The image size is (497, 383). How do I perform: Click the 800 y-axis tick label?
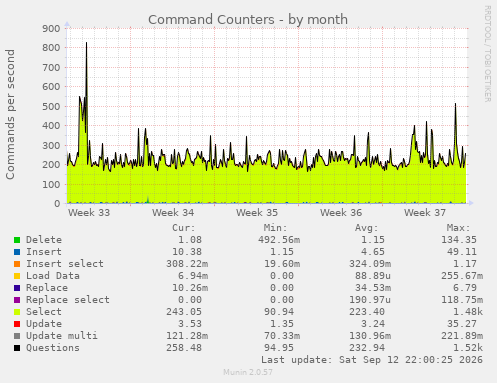(x=51, y=48)
